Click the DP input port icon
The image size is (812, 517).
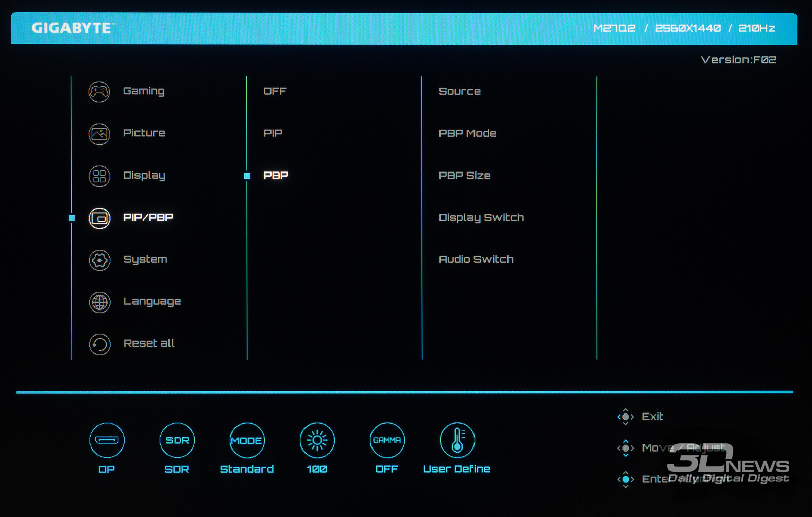pos(107,440)
